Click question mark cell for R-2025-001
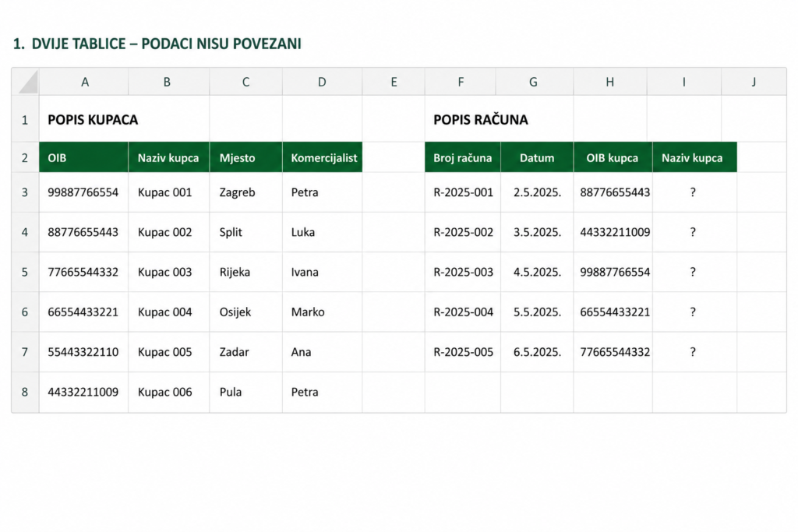Viewport: 798px width, 532px height. coord(694,192)
